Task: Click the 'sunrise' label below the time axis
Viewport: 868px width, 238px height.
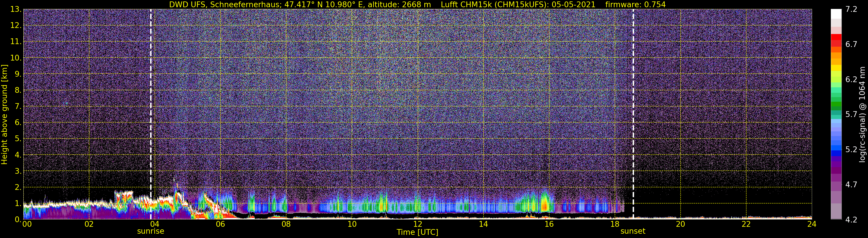Action: (151, 231)
